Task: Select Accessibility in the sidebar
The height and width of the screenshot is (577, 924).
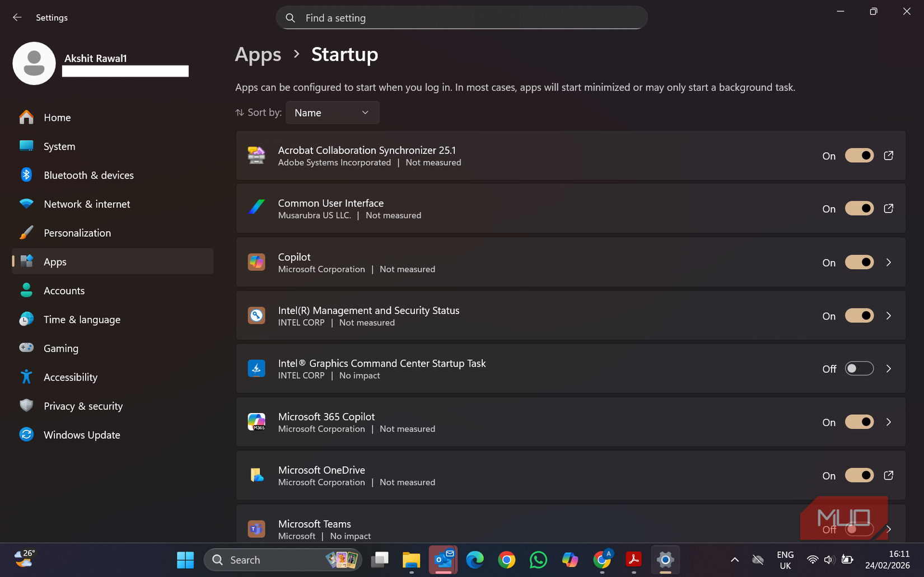Action: coord(71,377)
